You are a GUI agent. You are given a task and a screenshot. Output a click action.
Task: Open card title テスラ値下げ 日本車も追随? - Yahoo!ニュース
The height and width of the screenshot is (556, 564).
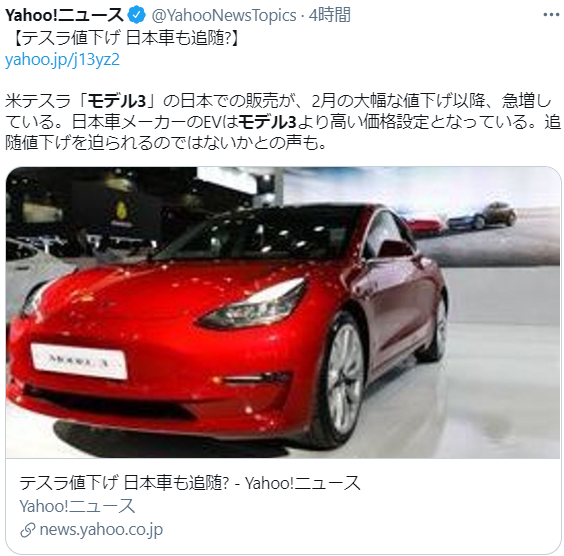[x=190, y=483]
